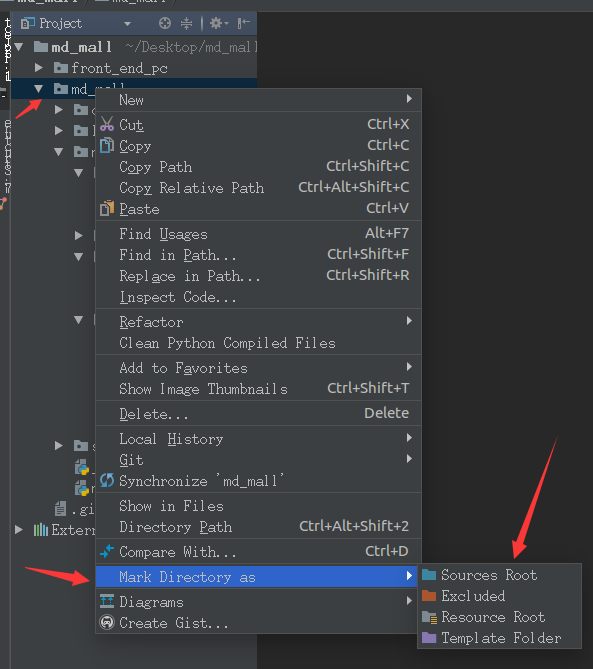Expand the External Libraries node

19,530
